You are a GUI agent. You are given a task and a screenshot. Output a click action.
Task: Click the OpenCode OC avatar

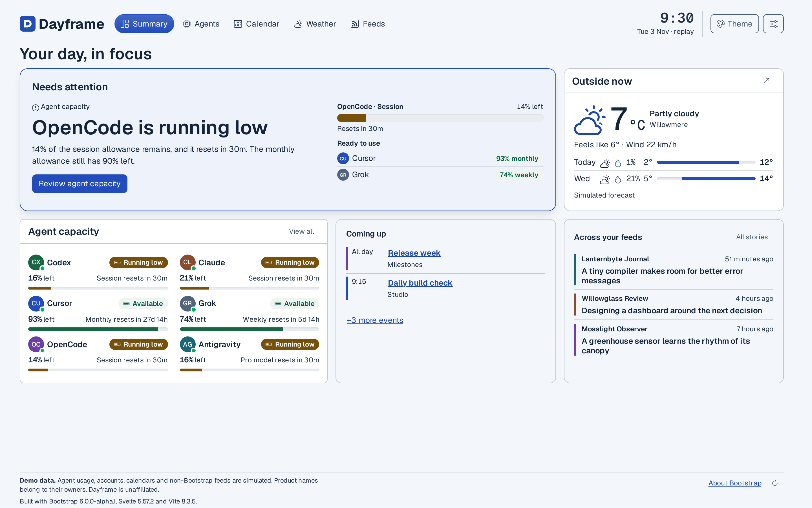pos(36,344)
